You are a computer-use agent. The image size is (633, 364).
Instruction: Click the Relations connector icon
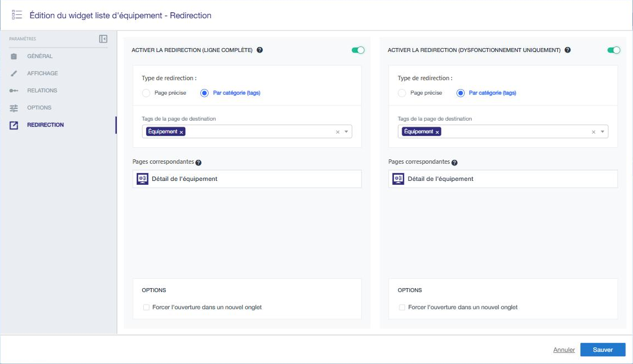(x=14, y=91)
